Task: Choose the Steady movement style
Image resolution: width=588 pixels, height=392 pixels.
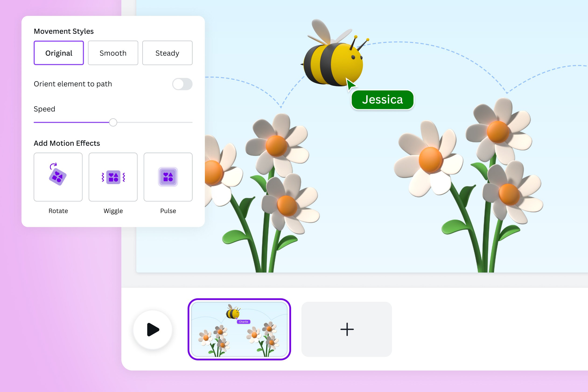Action: [167, 53]
